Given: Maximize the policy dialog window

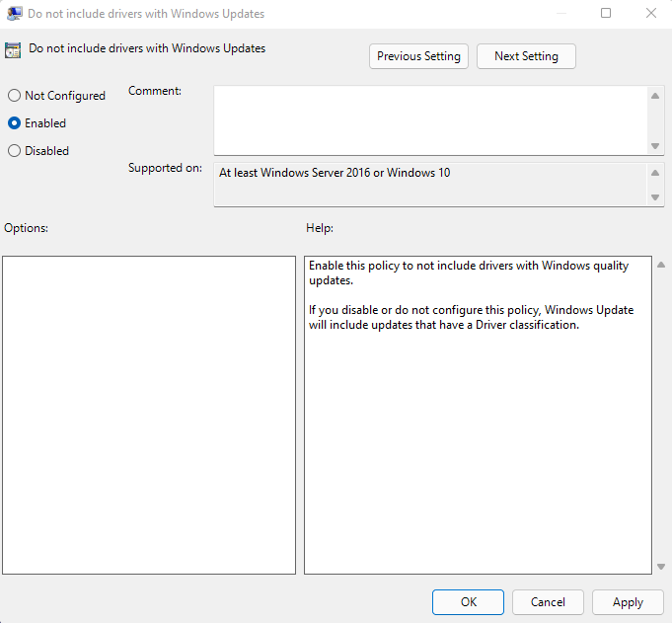Looking at the screenshot, I should [606, 14].
